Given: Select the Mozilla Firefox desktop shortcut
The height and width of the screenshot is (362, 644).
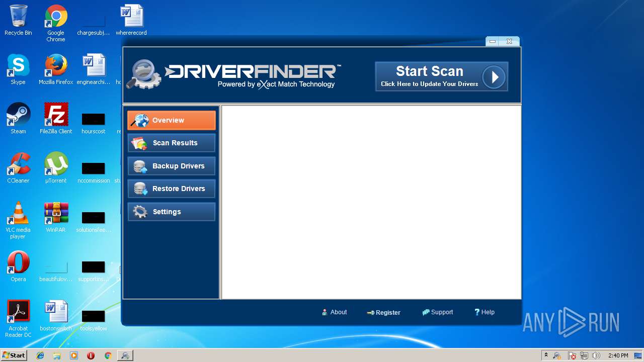Looking at the screenshot, I should click(56, 69).
